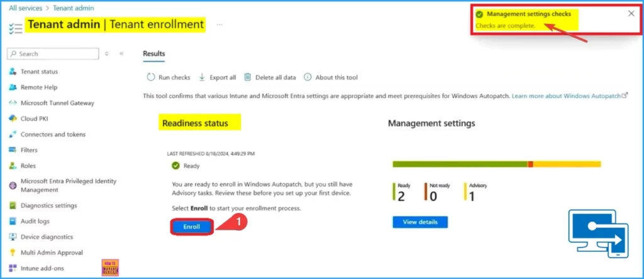Click the Device diagnostics icon
This screenshot has width=644, height=279.
point(13,237)
